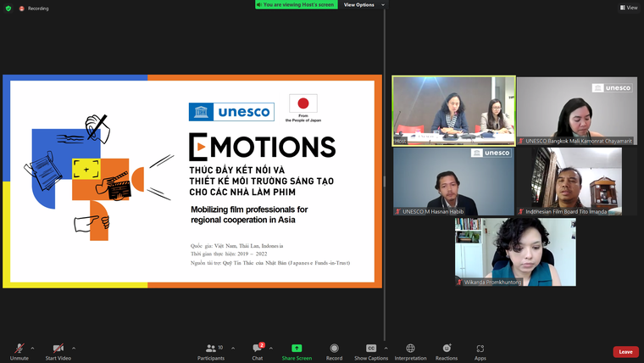The height and width of the screenshot is (363, 644).
Task: Select the Wikanda Promkhuntong video thumbnail
Action: 515,252
